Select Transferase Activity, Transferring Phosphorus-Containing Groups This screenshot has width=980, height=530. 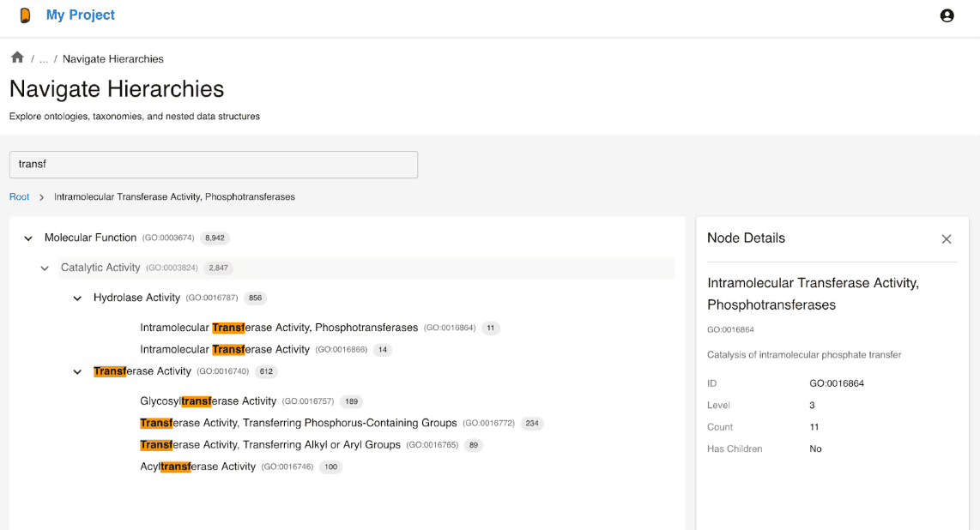tap(298, 423)
